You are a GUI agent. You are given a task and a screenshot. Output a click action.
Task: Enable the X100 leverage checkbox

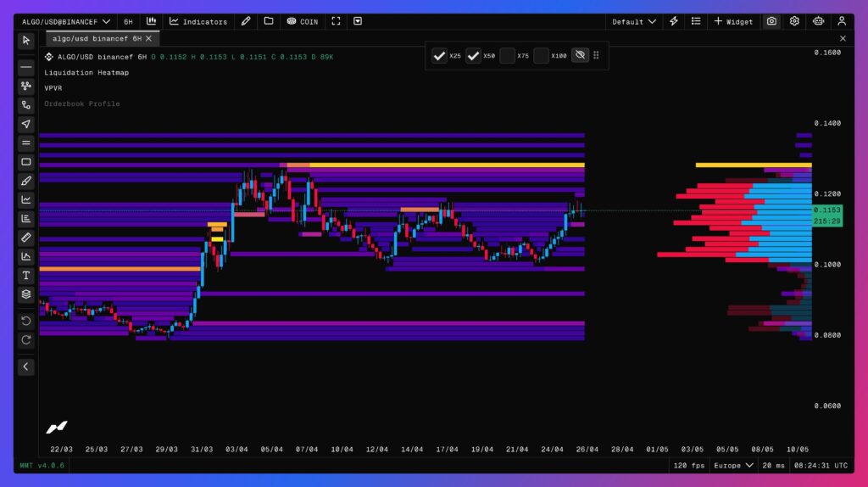[x=541, y=56]
